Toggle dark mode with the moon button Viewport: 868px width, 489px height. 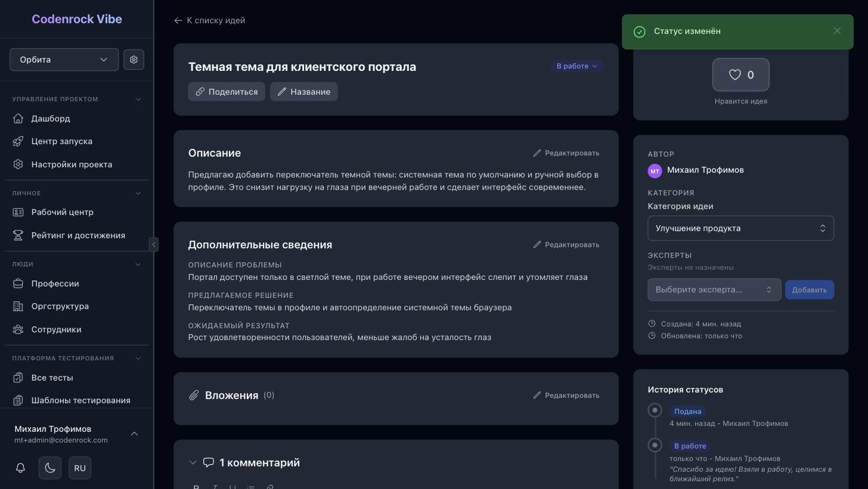[x=50, y=468]
